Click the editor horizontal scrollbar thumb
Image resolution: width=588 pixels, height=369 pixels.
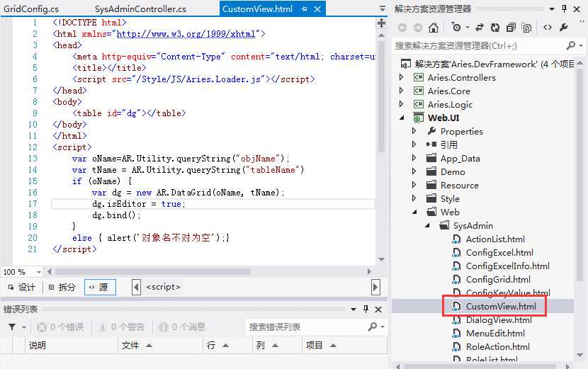click(153, 271)
